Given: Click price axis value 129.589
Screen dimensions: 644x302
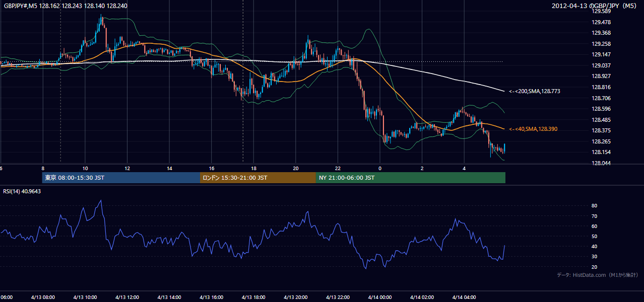Looking at the screenshot, I should click(x=601, y=11).
